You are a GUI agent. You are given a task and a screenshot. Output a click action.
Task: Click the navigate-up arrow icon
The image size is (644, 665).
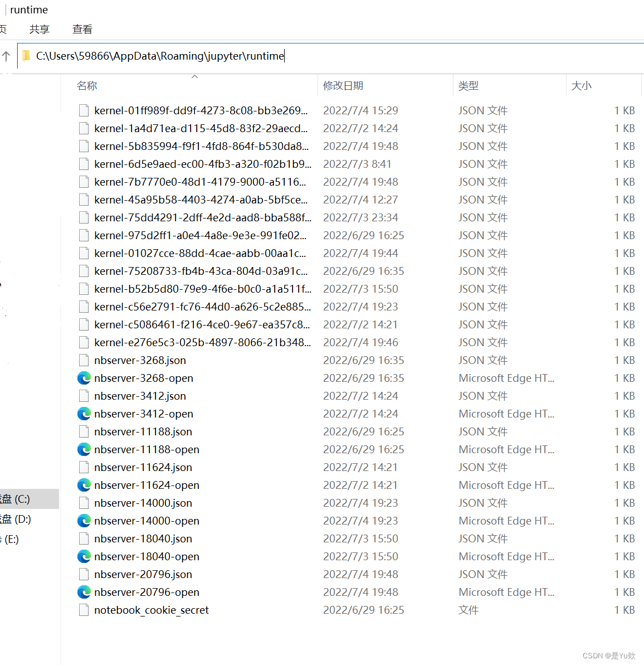coord(6,56)
